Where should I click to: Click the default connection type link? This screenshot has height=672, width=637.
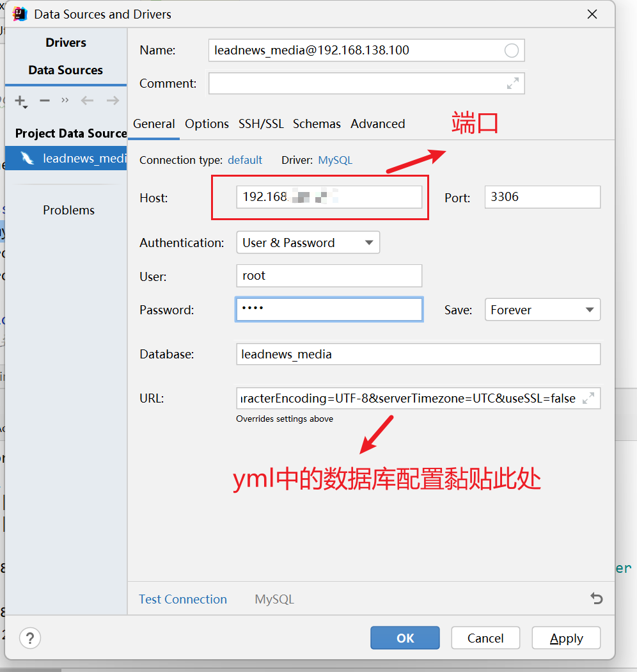[244, 160]
